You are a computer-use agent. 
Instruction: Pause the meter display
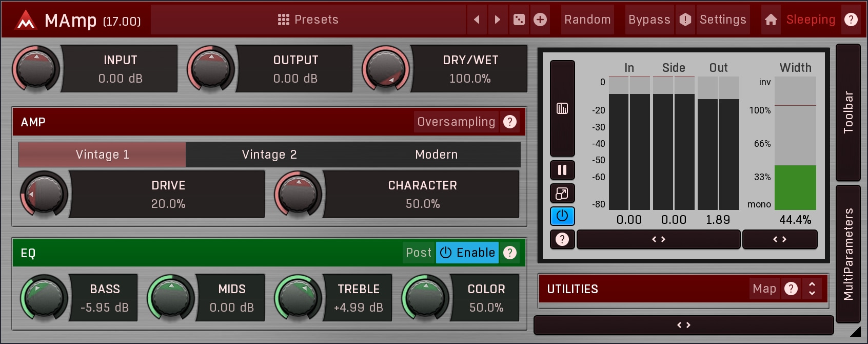562,170
